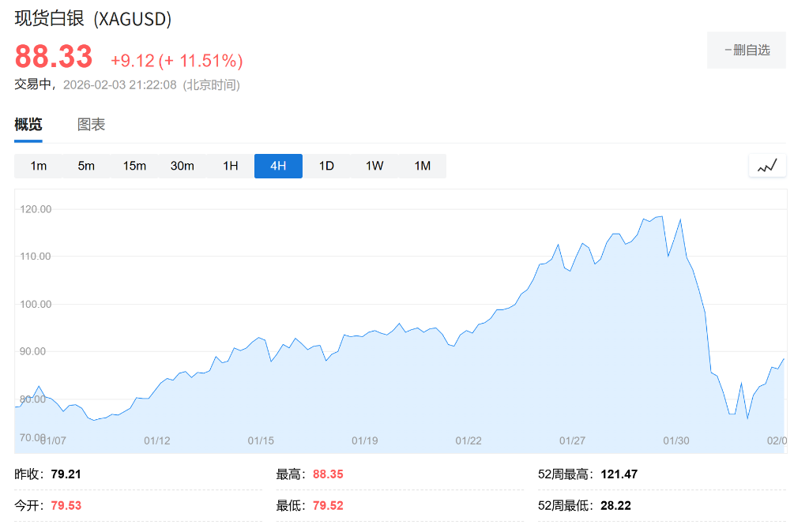Screen dimensions: 809x532
Task: Select the 5m interval button
Action: [86, 166]
